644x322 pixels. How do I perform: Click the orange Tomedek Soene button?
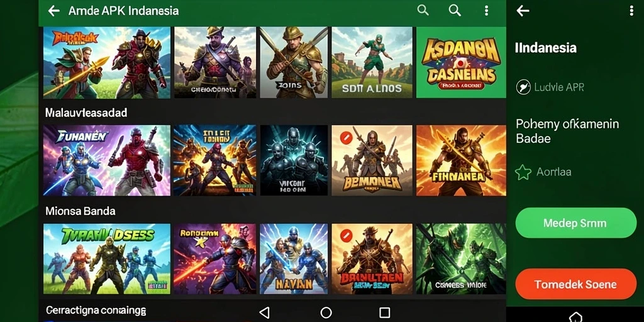point(576,284)
